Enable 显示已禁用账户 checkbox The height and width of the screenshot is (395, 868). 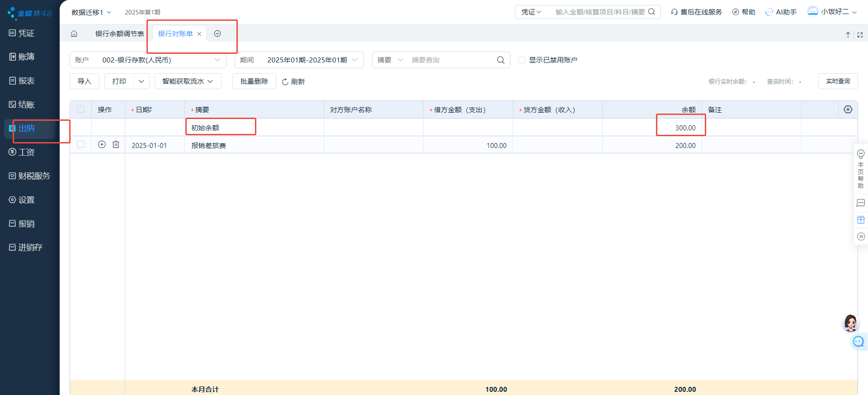(x=522, y=60)
